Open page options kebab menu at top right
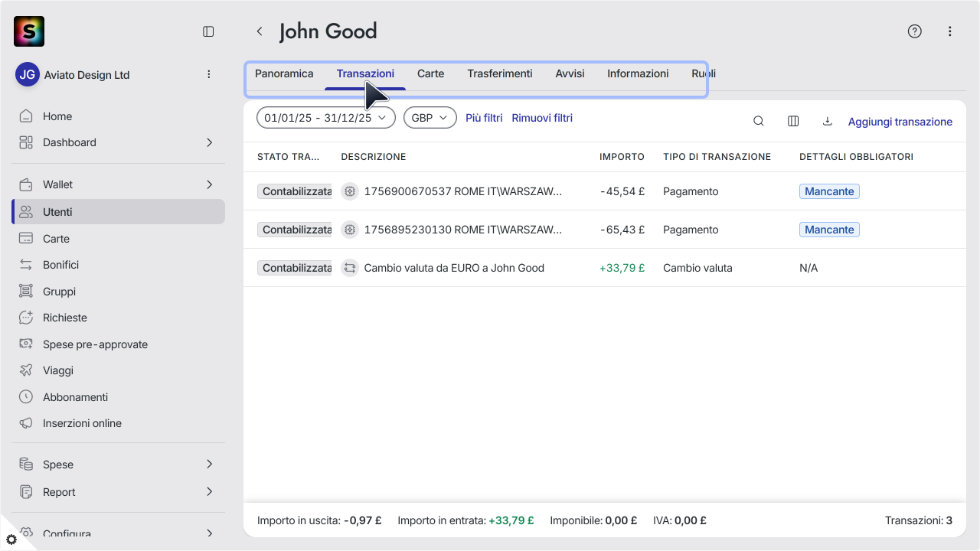 tap(949, 31)
